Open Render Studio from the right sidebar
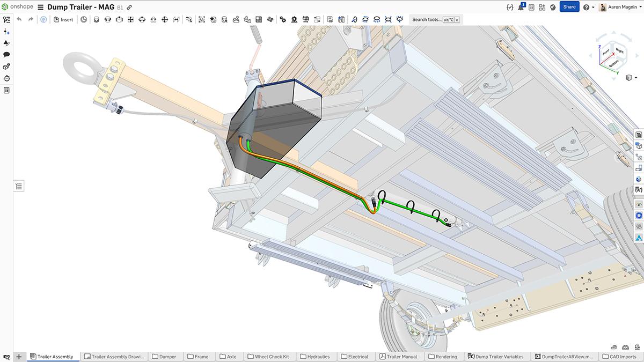Screen dimensions: 644x362 pos(639,215)
